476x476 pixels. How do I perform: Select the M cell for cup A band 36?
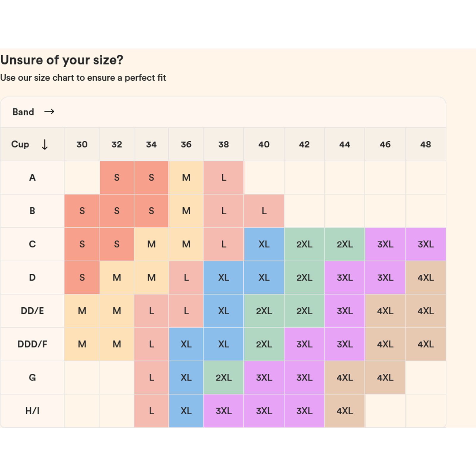pos(186,178)
